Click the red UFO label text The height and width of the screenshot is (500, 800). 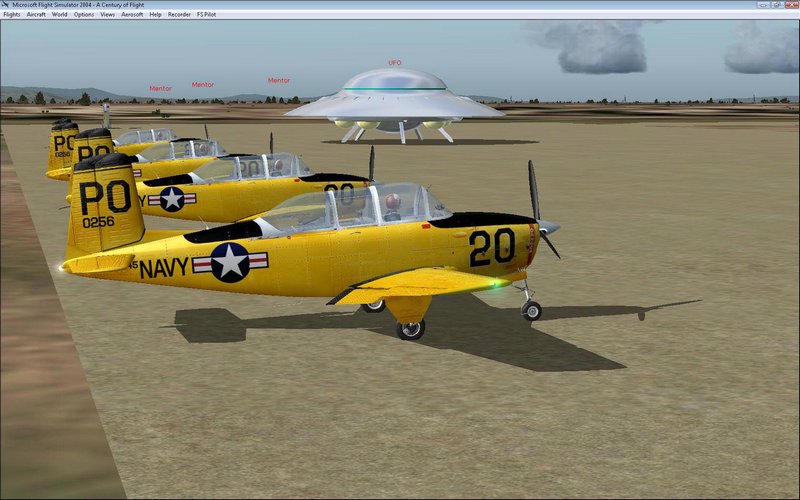coord(394,63)
